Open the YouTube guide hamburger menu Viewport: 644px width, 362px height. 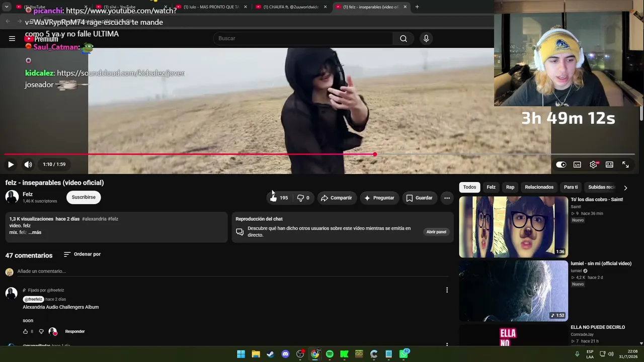[x=12, y=38]
